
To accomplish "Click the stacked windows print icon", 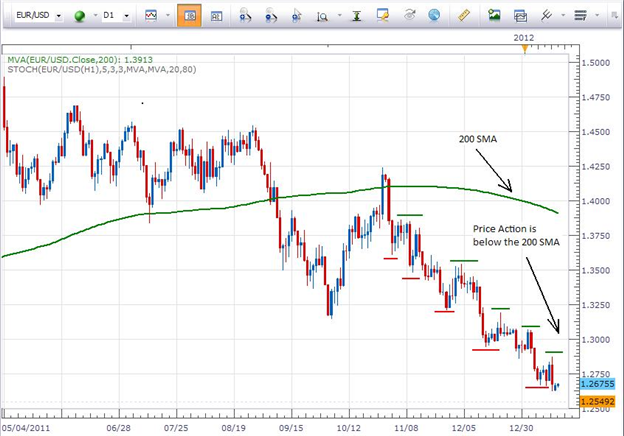I will tap(521, 16).
